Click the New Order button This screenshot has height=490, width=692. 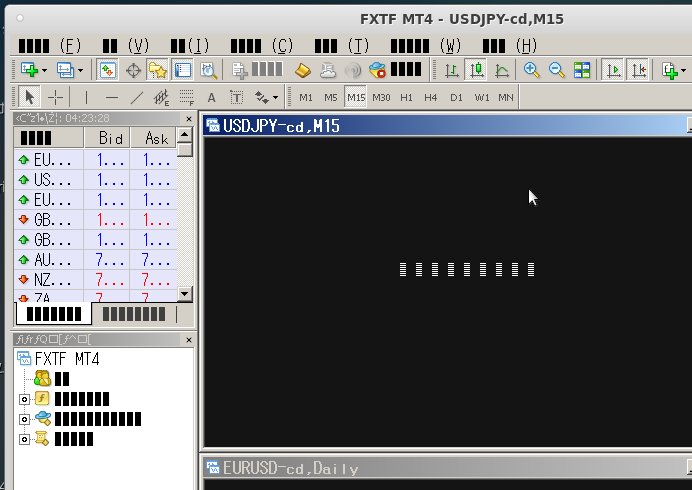(257, 70)
